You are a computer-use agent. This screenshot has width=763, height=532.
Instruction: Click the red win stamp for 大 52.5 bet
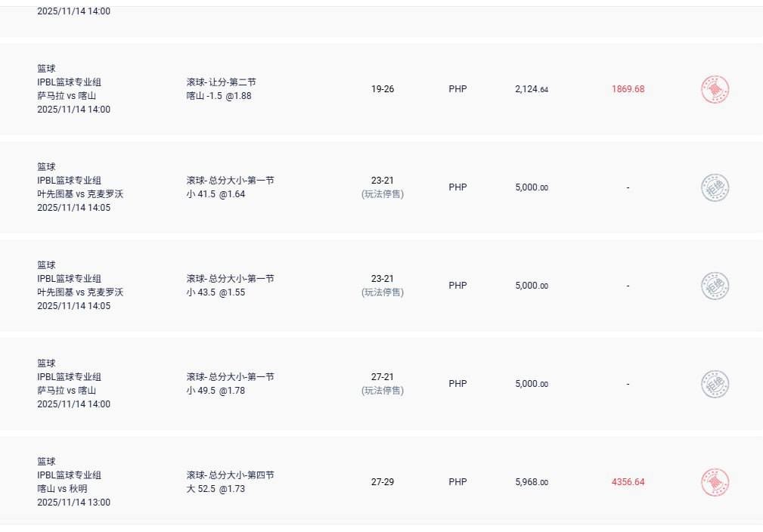point(715,483)
